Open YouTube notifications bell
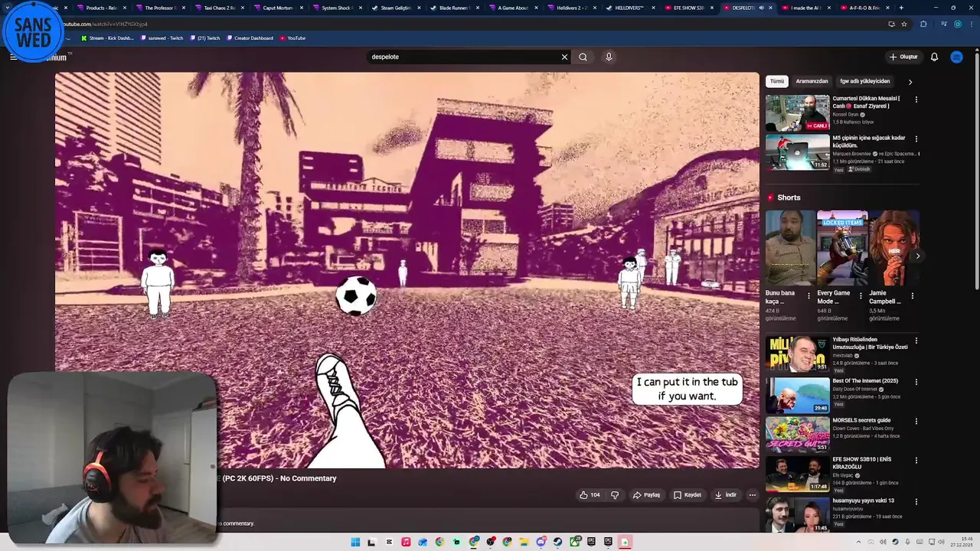 tap(934, 57)
